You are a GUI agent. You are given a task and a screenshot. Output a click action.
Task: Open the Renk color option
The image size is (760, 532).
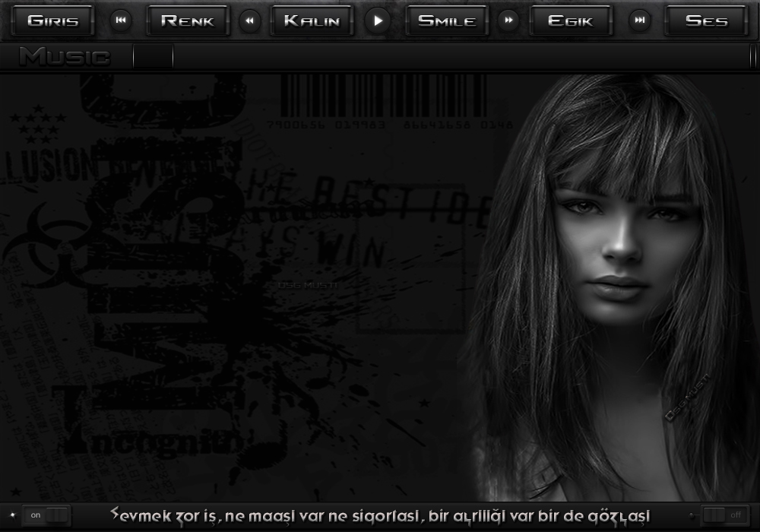point(187,21)
